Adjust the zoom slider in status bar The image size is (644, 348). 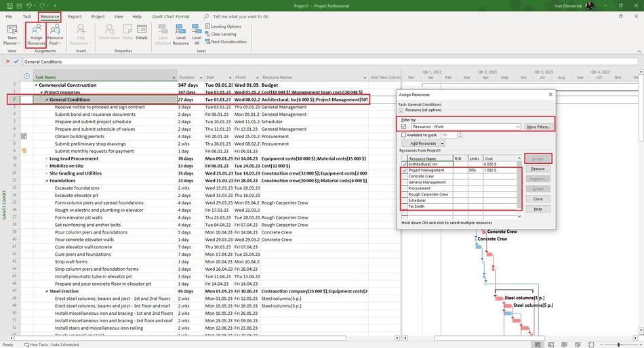click(618, 345)
